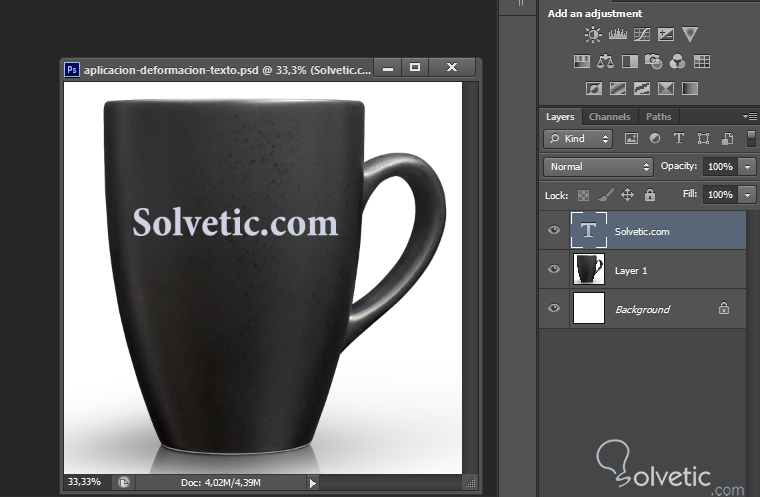The image size is (760, 497).
Task: Add a Color Balance adjustment
Action: click(605, 62)
